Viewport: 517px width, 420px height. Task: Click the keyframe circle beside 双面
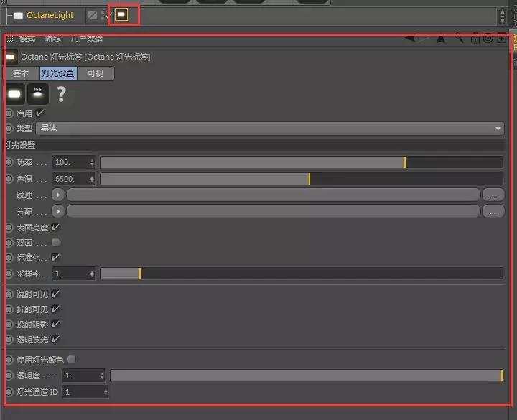(9, 243)
